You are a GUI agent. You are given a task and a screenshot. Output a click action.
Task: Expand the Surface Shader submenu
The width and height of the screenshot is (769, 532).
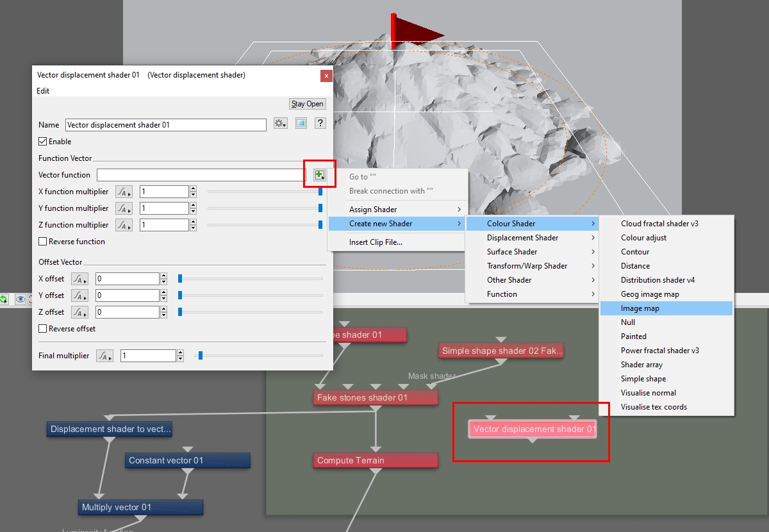(x=533, y=252)
